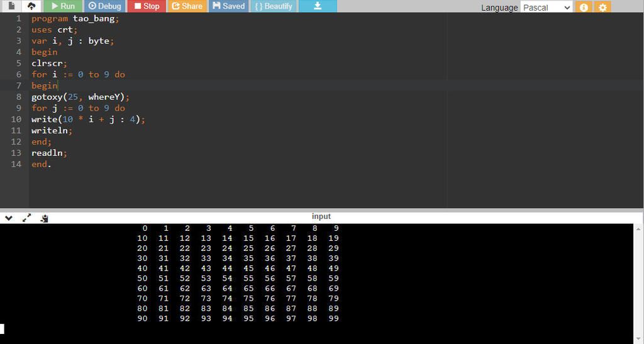Image resolution: width=644 pixels, height=344 pixels.
Task: Click 'write(10 * i + j : 4);' line
Action: pyautogui.click(x=88, y=119)
